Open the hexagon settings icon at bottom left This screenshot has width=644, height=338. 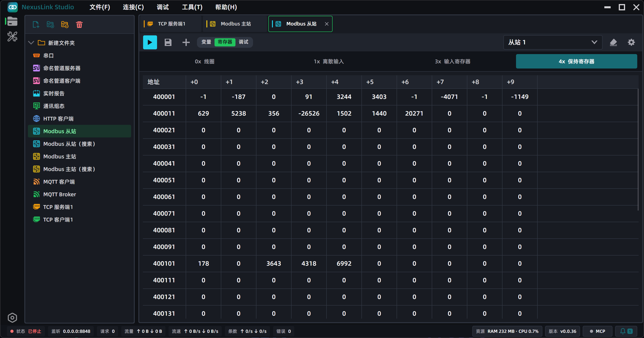[x=12, y=318]
